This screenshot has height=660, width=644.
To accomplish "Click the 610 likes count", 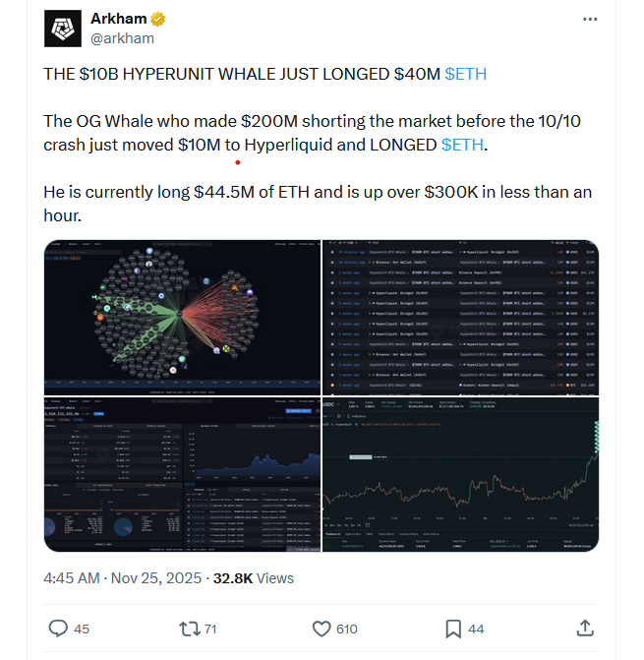I will pyautogui.click(x=346, y=629).
